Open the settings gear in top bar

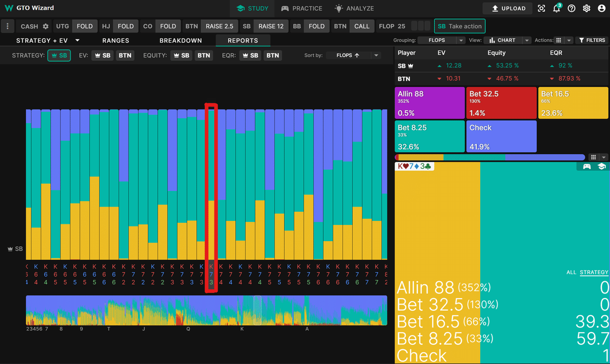[x=587, y=8]
